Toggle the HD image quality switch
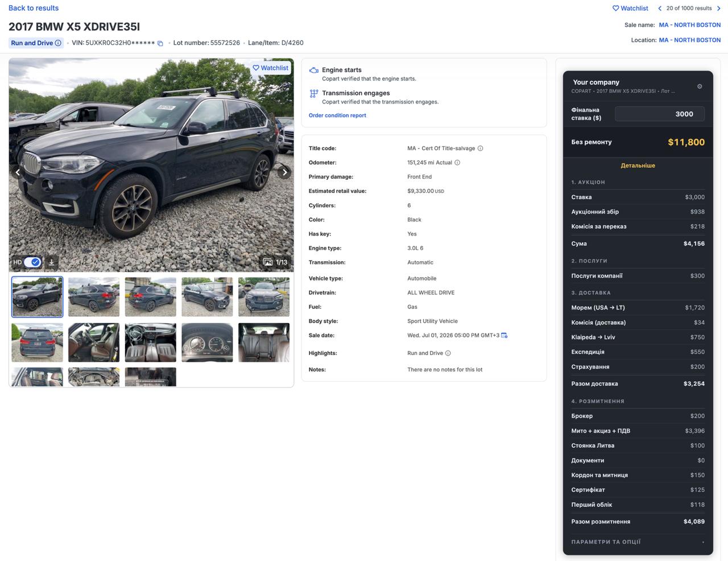This screenshot has height=561, width=728. 32,262
